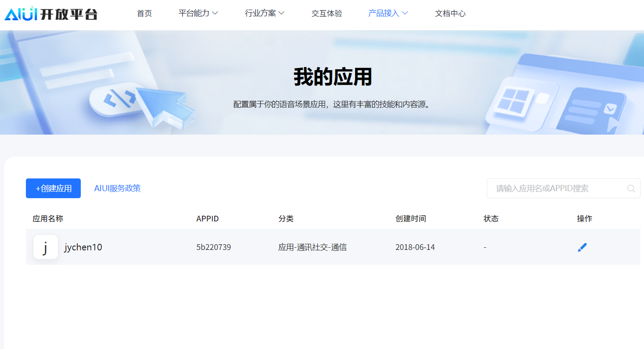The image size is (644, 349).
Task: Click the search magnifier icon
Action: pyautogui.click(x=631, y=189)
